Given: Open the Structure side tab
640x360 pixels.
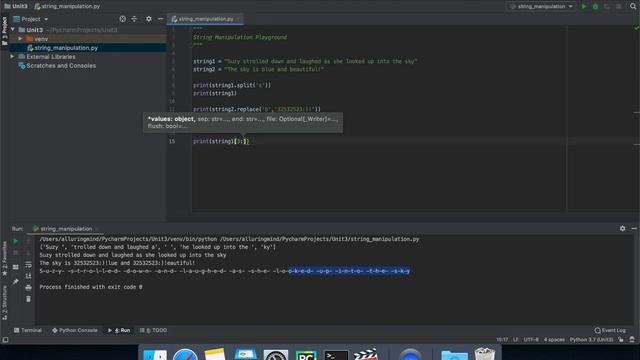Looking at the screenshot, I should point(4,302).
